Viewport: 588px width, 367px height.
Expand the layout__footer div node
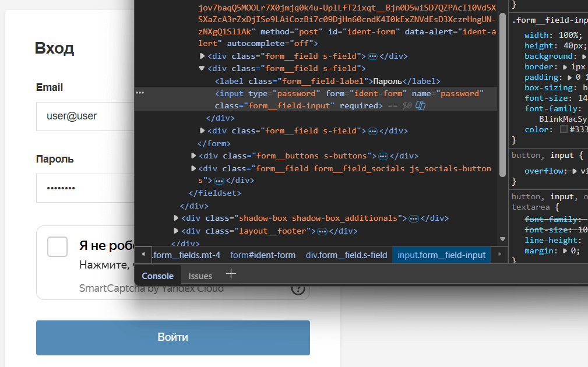tap(176, 231)
